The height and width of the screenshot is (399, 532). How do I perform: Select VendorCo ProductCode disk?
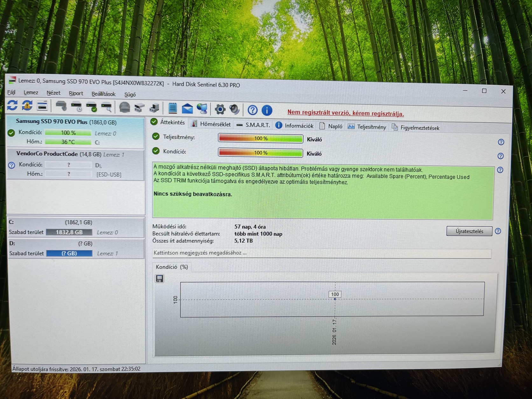76,164
